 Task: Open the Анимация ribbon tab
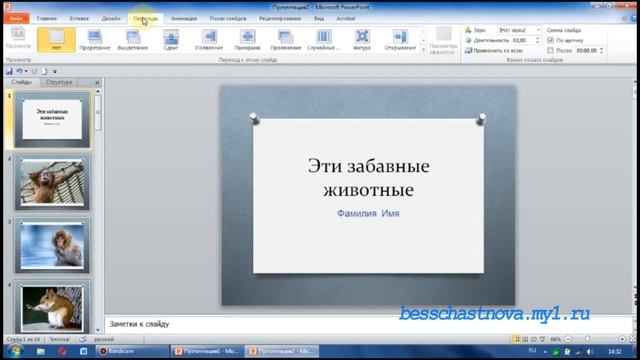[x=184, y=18]
